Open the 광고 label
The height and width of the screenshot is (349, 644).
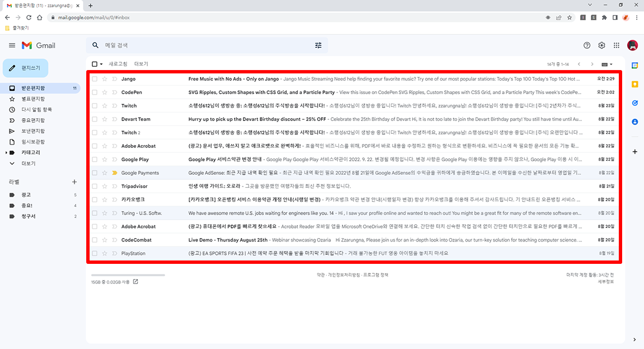coord(40,195)
